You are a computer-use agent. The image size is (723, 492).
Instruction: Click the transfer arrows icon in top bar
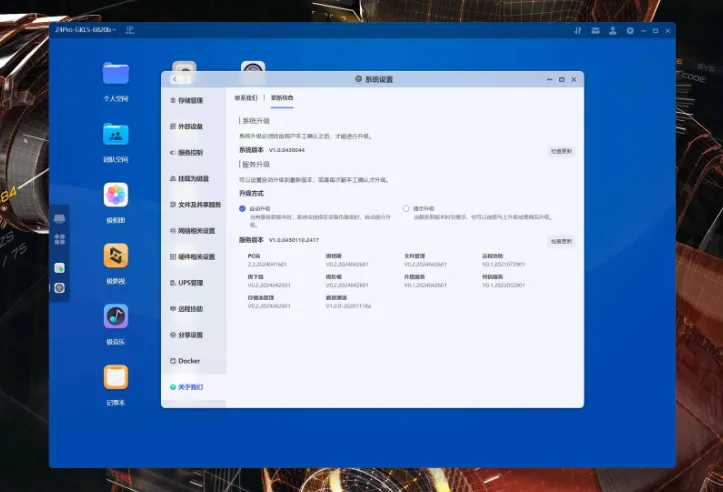click(x=578, y=30)
